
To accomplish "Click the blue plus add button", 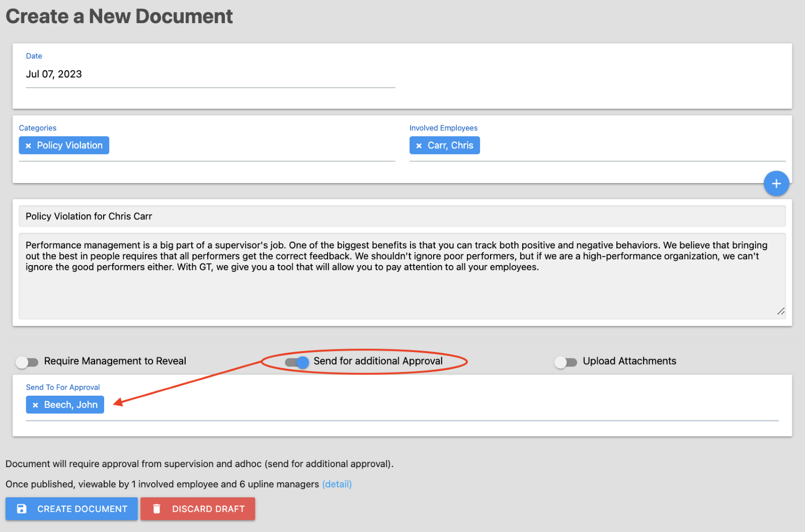I will (776, 184).
